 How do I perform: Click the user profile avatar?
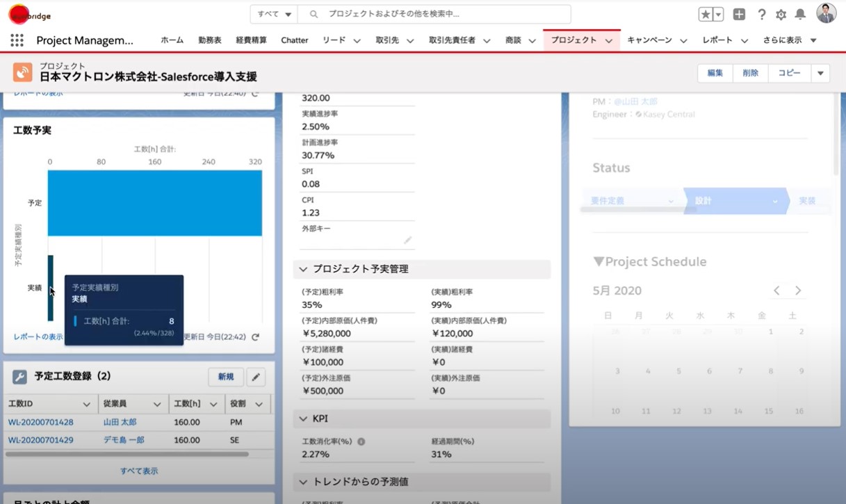tap(826, 13)
